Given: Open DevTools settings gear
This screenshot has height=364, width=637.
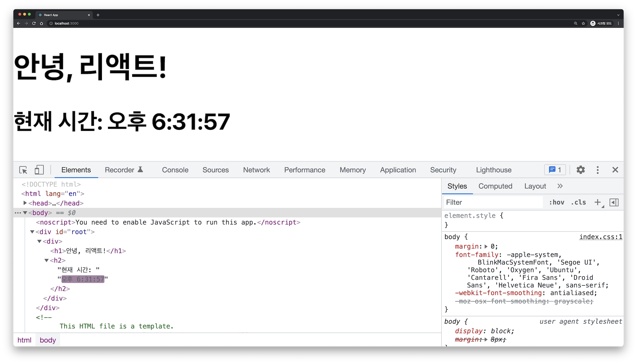Looking at the screenshot, I should 581,170.
